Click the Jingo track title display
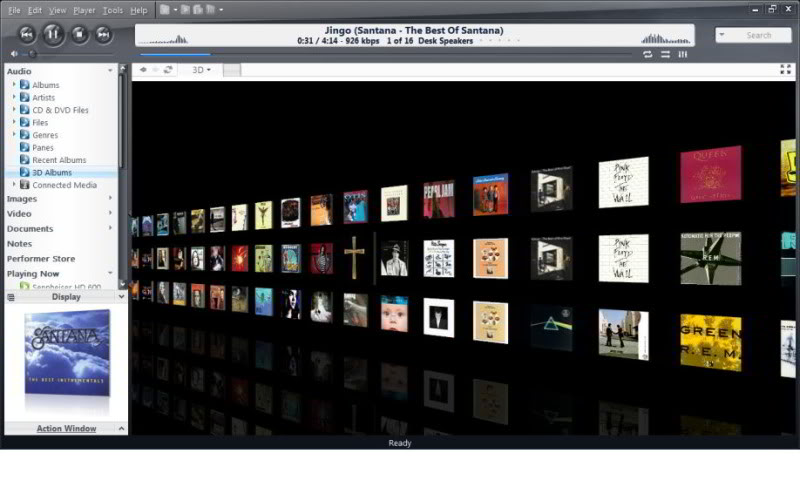 pos(414,31)
